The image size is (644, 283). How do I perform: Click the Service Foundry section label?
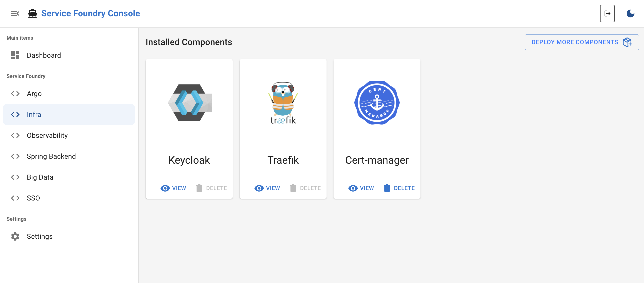(x=26, y=76)
